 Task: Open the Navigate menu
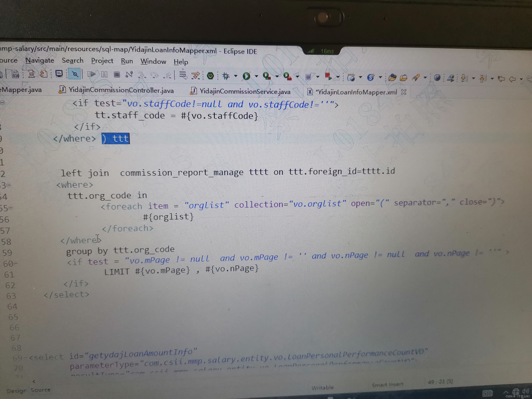tap(40, 60)
